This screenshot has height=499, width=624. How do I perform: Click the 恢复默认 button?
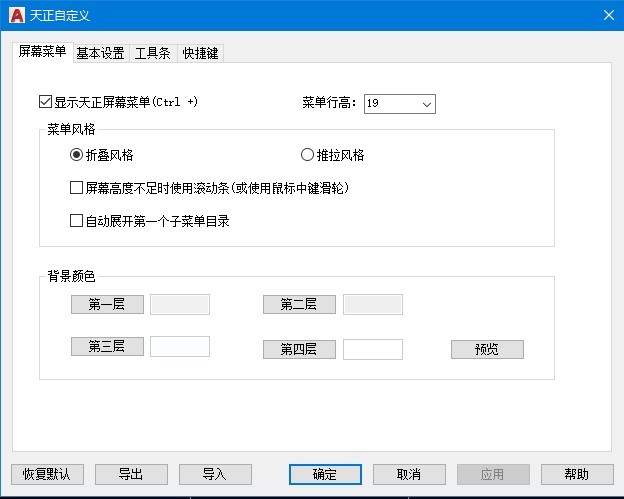click(x=47, y=474)
